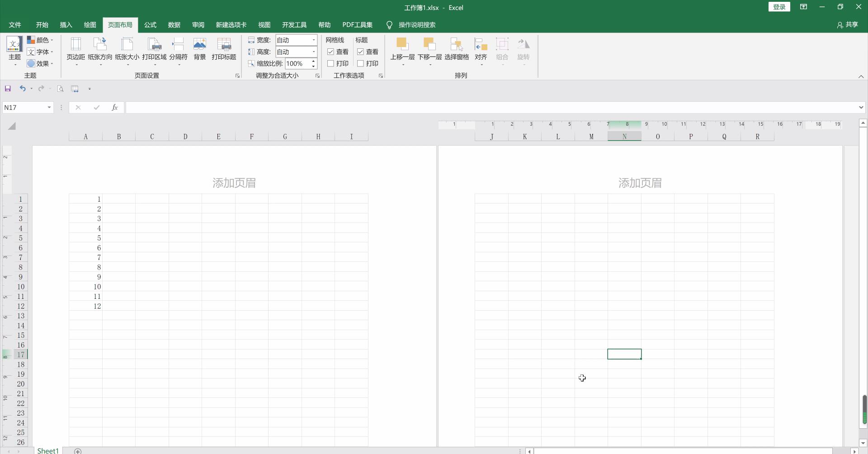868x454 pixels.
Task: Open the Align (对齐) menu
Action: (x=481, y=51)
